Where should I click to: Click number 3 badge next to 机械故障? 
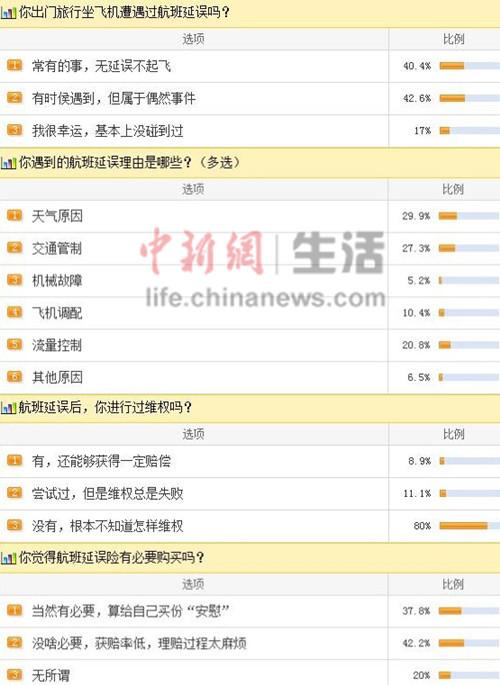(14, 280)
